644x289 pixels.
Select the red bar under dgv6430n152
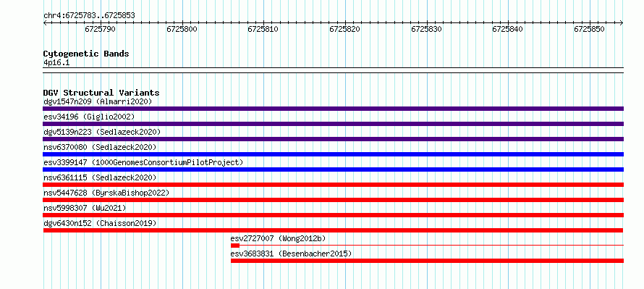pyautogui.click(x=333, y=230)
